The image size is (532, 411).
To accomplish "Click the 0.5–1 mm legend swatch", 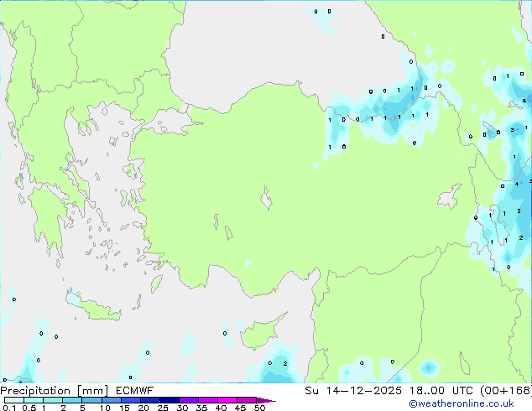I will tap(34, 400).
